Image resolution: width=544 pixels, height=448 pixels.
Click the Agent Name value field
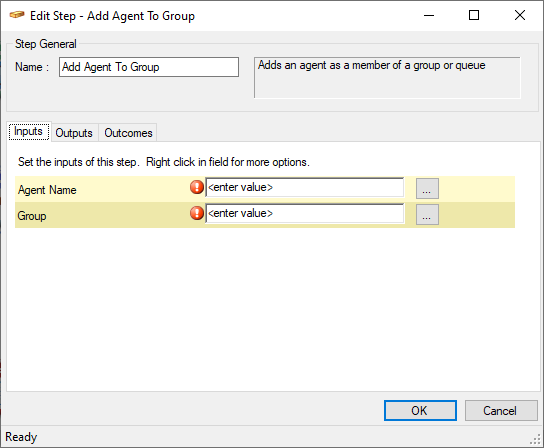[305, 187]
